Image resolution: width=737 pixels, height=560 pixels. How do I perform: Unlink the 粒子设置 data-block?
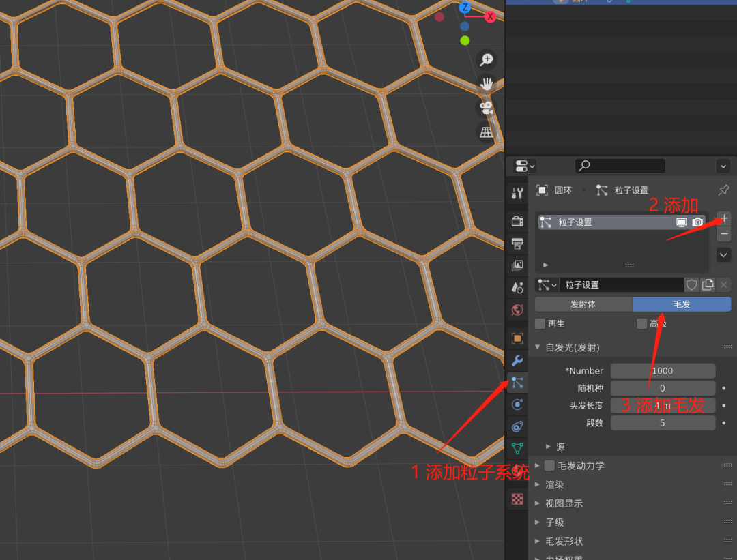[723, 284]
